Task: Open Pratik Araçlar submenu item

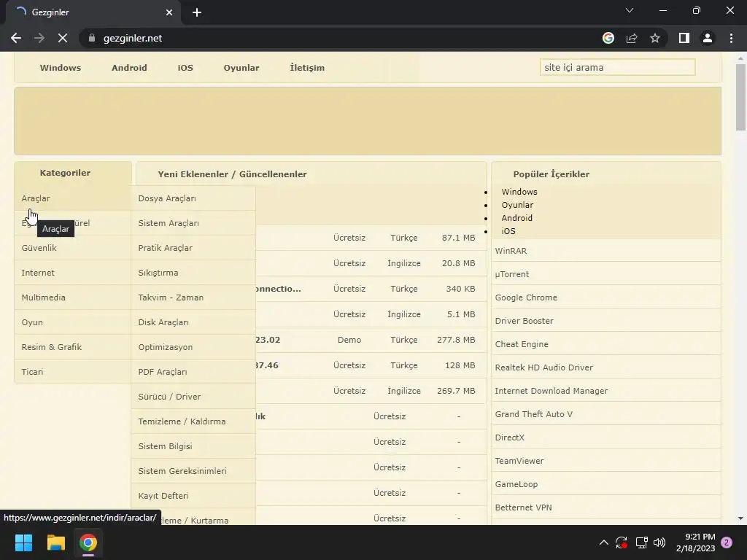Action: 193,248
